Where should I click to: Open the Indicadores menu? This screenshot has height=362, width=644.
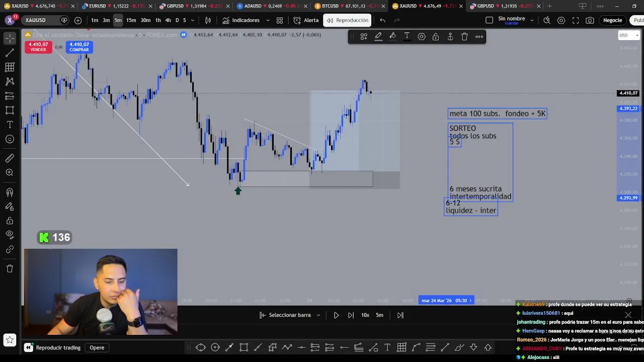pos(241,20)
